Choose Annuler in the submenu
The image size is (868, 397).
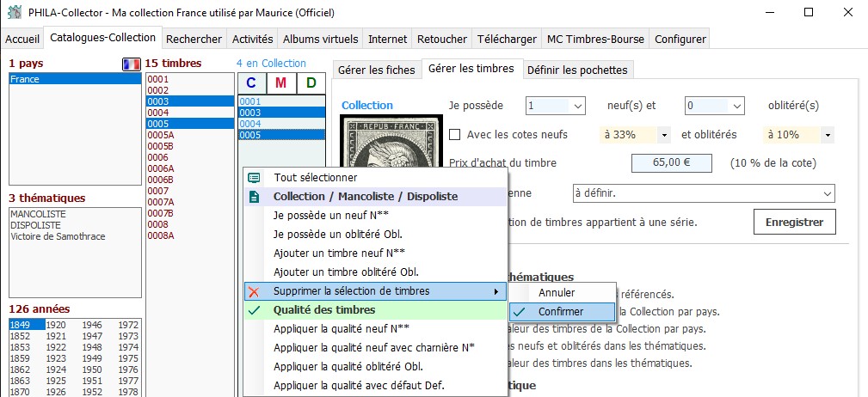click(x=562, y=293)
